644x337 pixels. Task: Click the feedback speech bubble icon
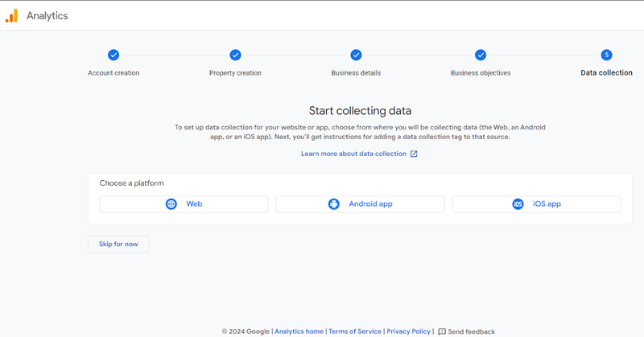(x=442, y=331)
